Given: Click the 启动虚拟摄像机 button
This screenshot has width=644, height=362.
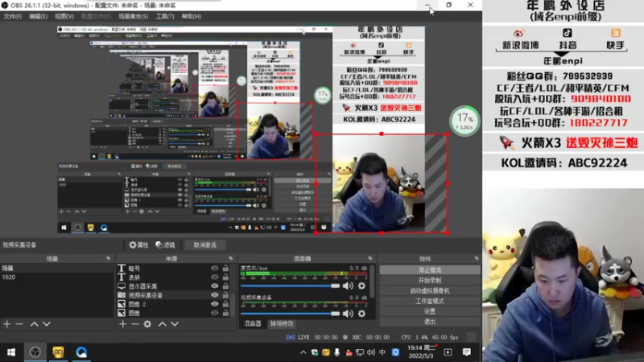Looking at the screenshot, I should (x=430, y=290).
